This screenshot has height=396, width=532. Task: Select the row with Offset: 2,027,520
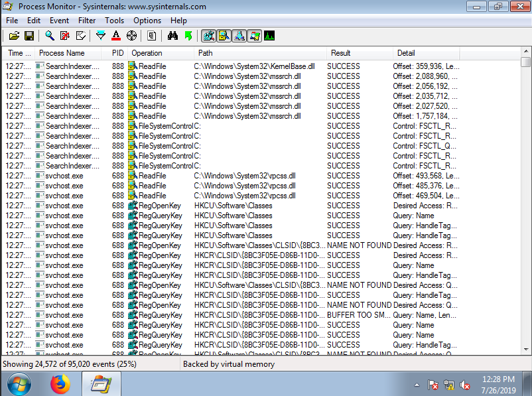232,106
